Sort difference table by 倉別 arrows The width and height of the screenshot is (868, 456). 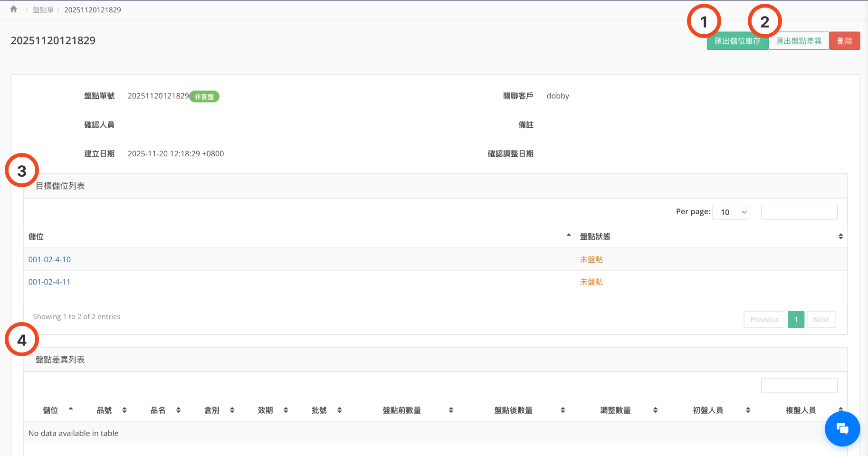(232, 410)
